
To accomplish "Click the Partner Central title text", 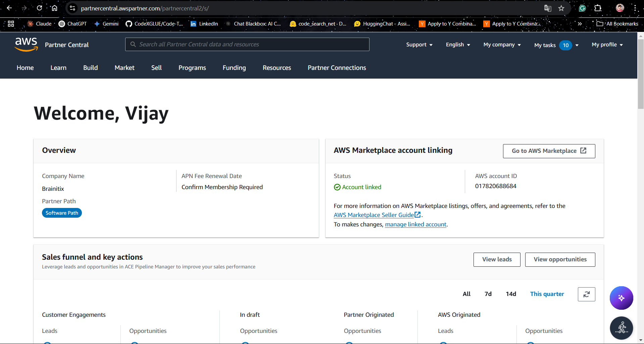I will pyautogui.click(x=67, y=45).
